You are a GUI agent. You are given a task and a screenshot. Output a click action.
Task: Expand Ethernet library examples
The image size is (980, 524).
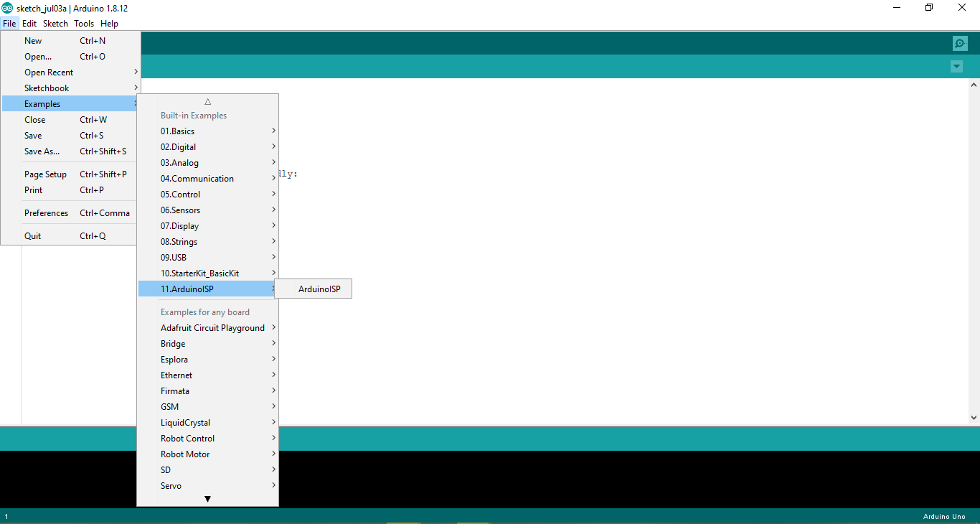pos(208,375)
